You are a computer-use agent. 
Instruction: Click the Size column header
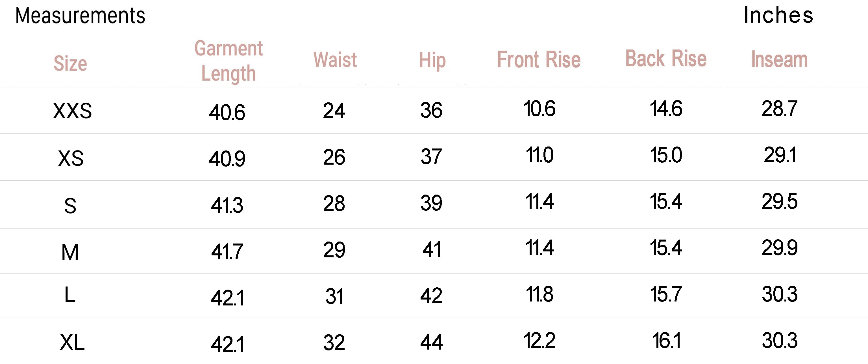point(70,63)
